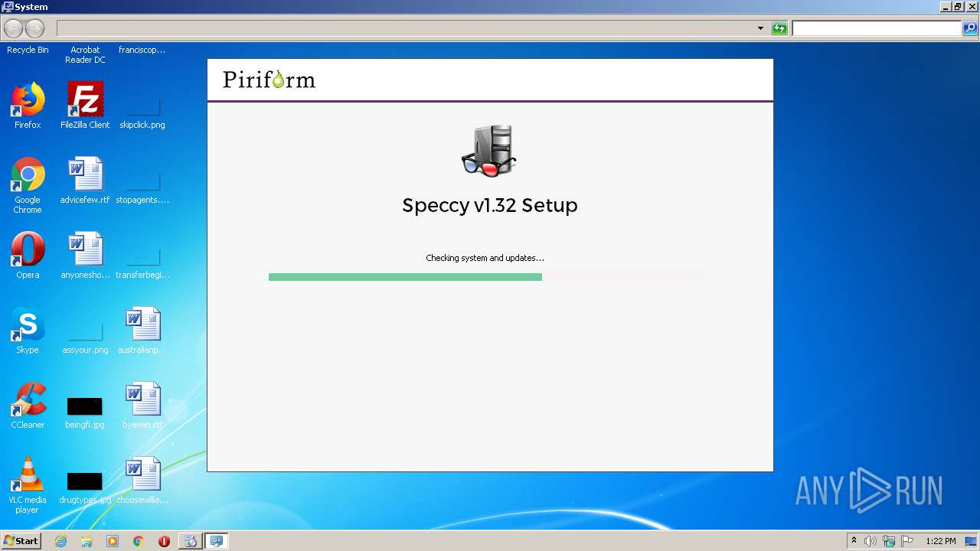Image resolution: width=980 pixels, height=551 pixels.
Task: Click the Forward button in System window
Action: pos(34,29)
